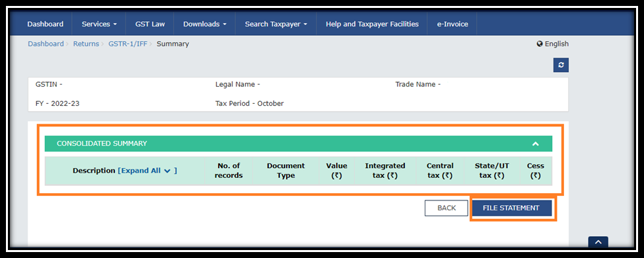Image resolution: width=644 pixels, height=258 pixels.
Task: Open the Search Taxpayer dropdown
Action: (x=275, y=24)
